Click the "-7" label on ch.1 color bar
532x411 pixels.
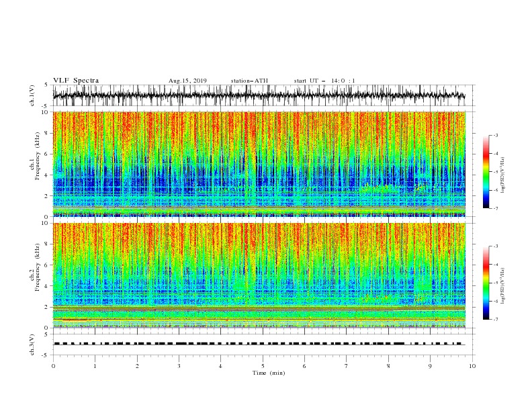point(496,209)
